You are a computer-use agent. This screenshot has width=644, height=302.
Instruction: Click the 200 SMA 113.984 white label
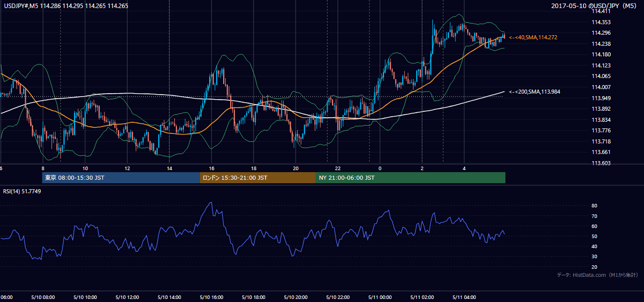tap(534, 92)
